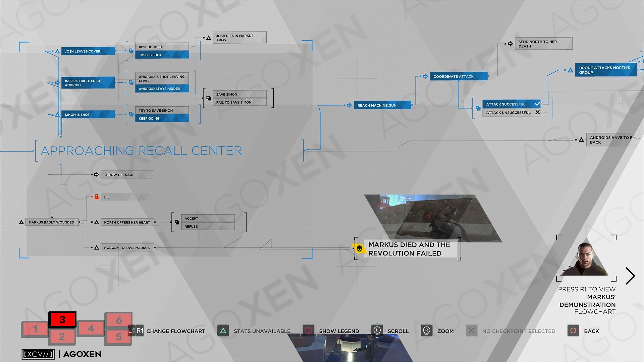Viewport: 644px width, 362px height.
Task: Click the scroll icon in bottom bar
Action: (x=376, y=331)
